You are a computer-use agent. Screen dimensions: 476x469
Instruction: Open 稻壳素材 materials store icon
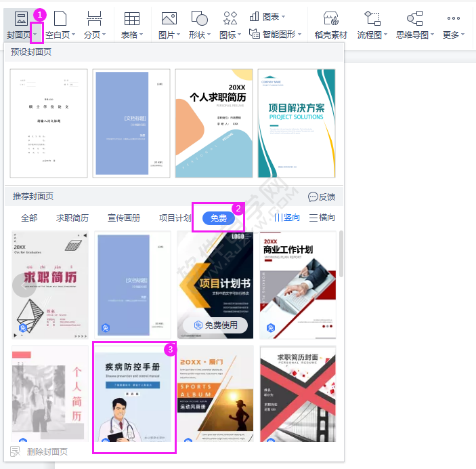[331, 18]
